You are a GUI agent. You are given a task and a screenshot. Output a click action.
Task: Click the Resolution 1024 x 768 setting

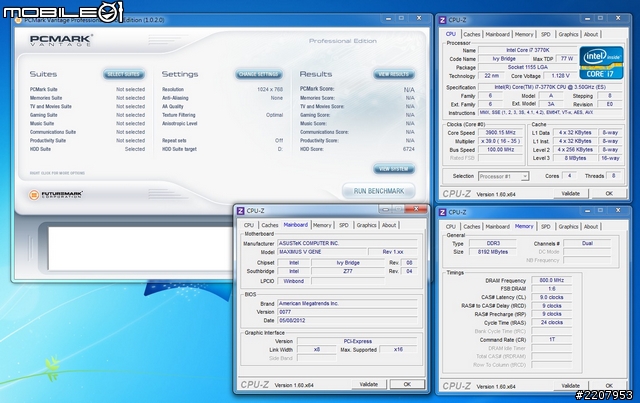point(222,89)
